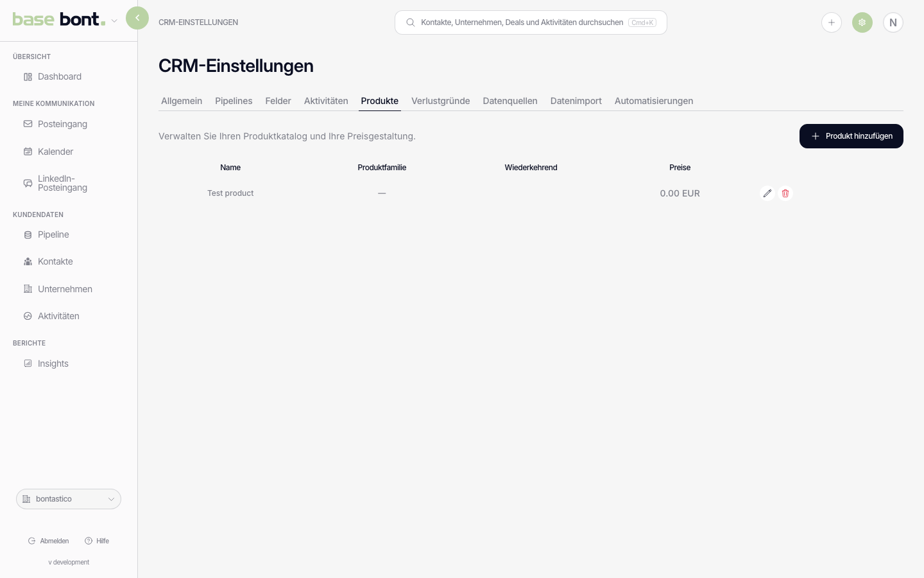The height and width of the screenshot is (578, 924).
Task: Switch to the Datenquellen tab
Action: [x=510, y=101]
